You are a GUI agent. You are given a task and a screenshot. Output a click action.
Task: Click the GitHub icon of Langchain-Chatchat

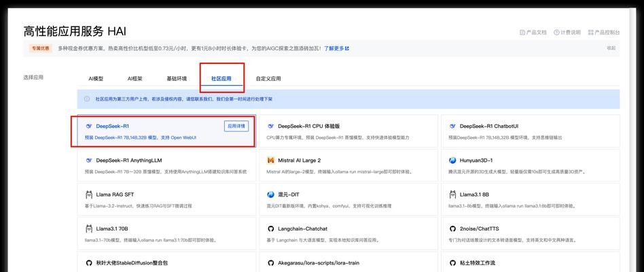coord(270,228)
